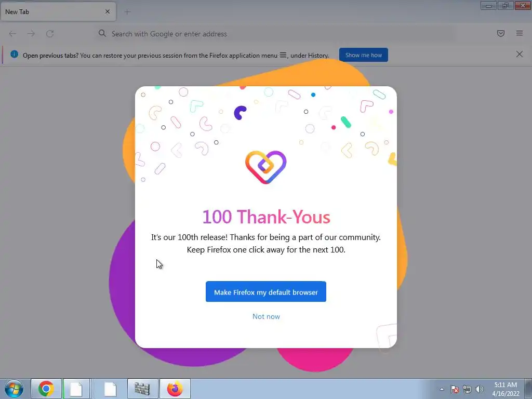The height and width of the screenshot is (399, 532).
Task: Open a new tab with plus button
Action: tap(127, 12)
